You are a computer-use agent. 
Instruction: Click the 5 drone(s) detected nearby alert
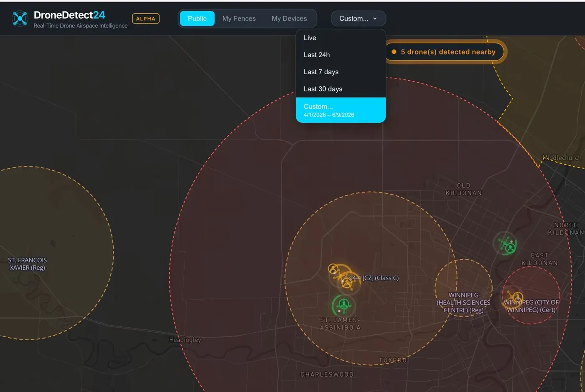[x=444, y=52]
